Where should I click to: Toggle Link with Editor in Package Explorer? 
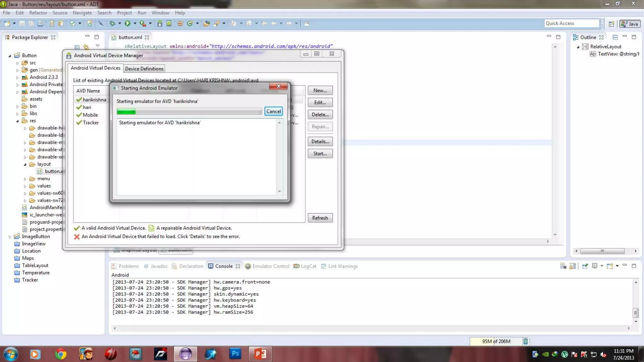click(x=86, y=47)
